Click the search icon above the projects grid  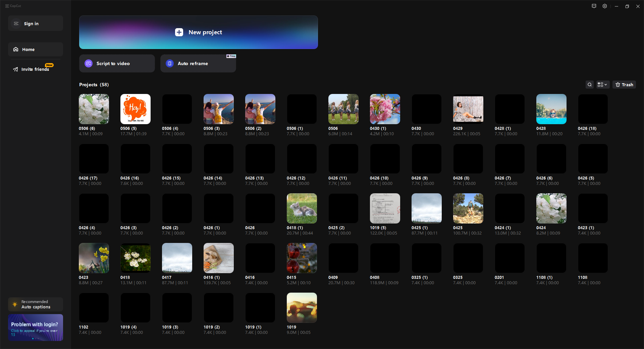[590, 85]
